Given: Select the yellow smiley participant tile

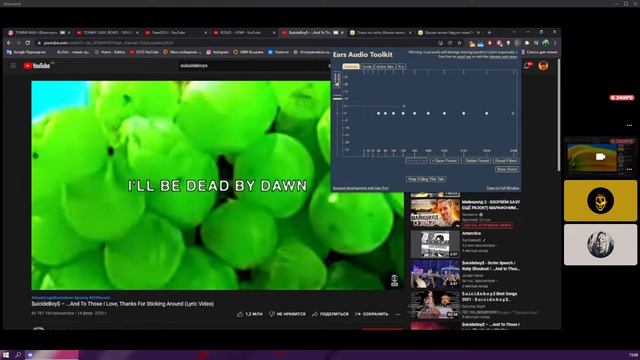Looking at the screenshot, I should (600, 200).
